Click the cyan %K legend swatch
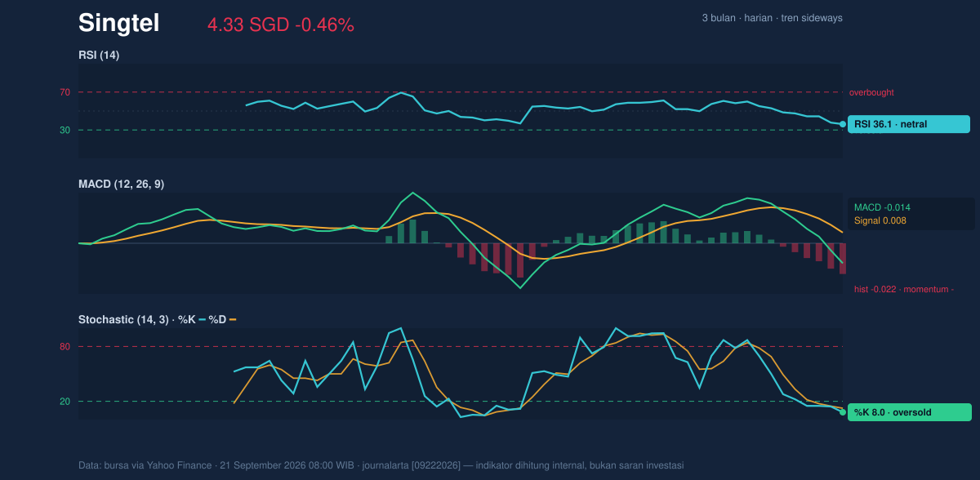The height and width of the screenshot is (480, 980). 202,320
